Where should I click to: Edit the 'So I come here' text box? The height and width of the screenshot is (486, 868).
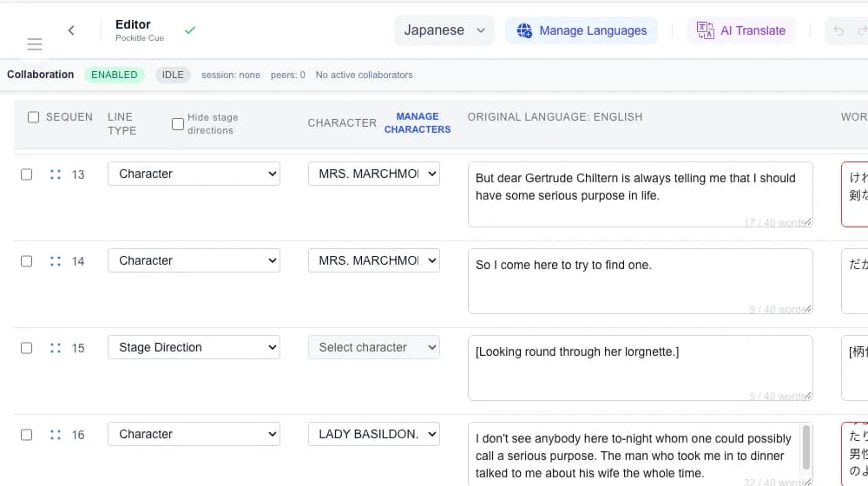pyautogui.click(x=641, y=281)
